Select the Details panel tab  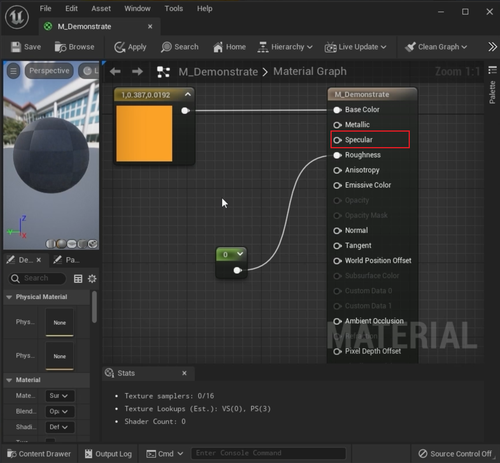[25, 260]
